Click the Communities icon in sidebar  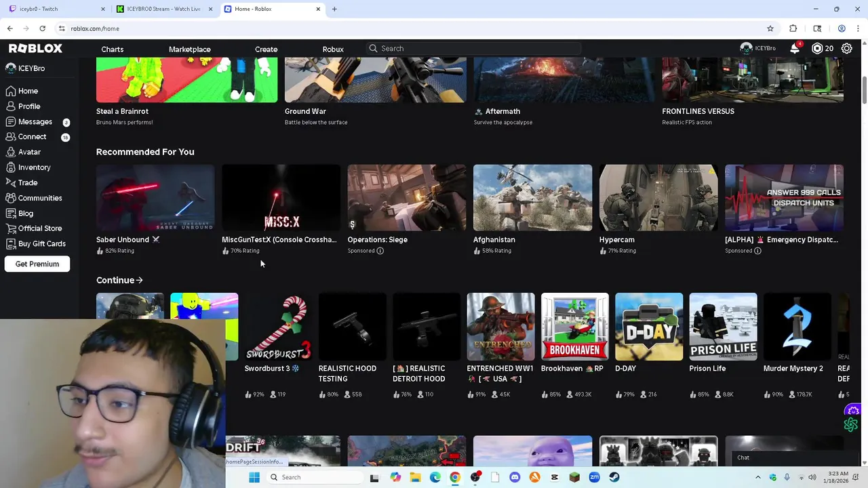tap(11, 198)
